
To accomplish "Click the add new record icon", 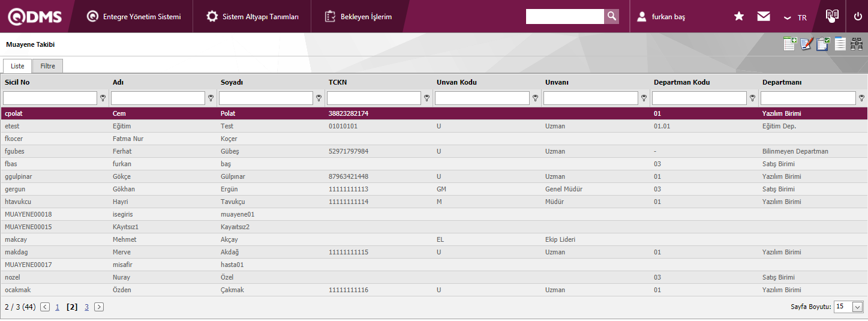I will point(790,44).
